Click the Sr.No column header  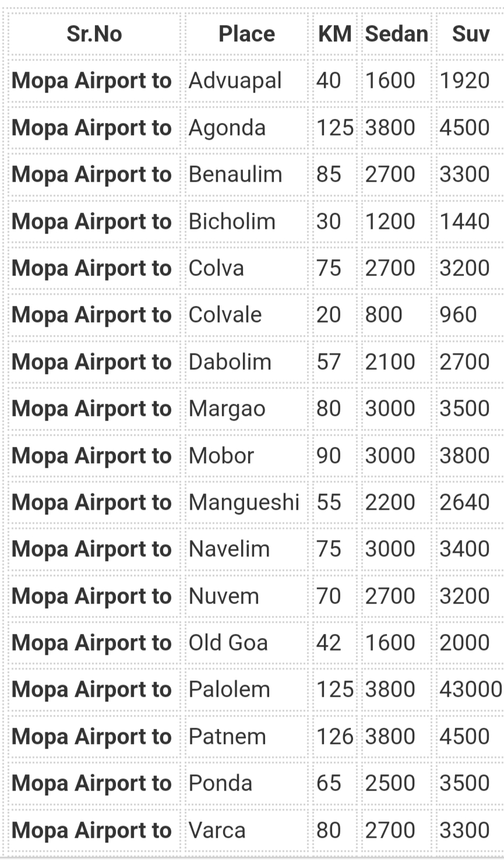tap(94, 34)
